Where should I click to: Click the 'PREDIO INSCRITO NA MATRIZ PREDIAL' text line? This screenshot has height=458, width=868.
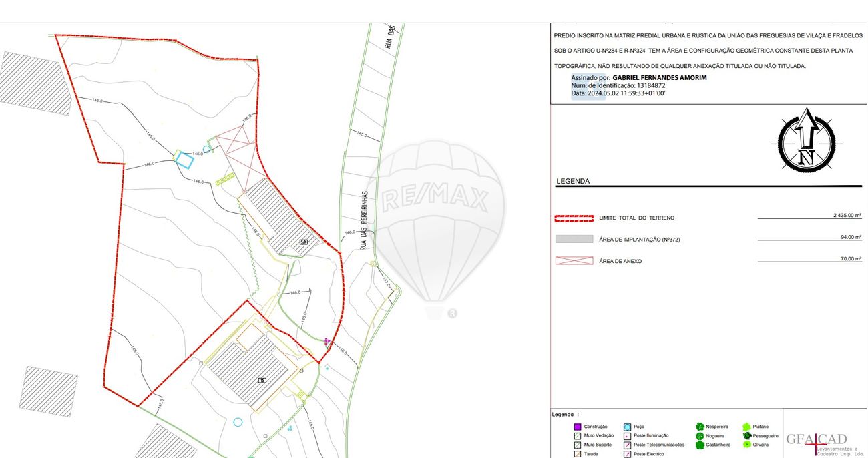708,35
